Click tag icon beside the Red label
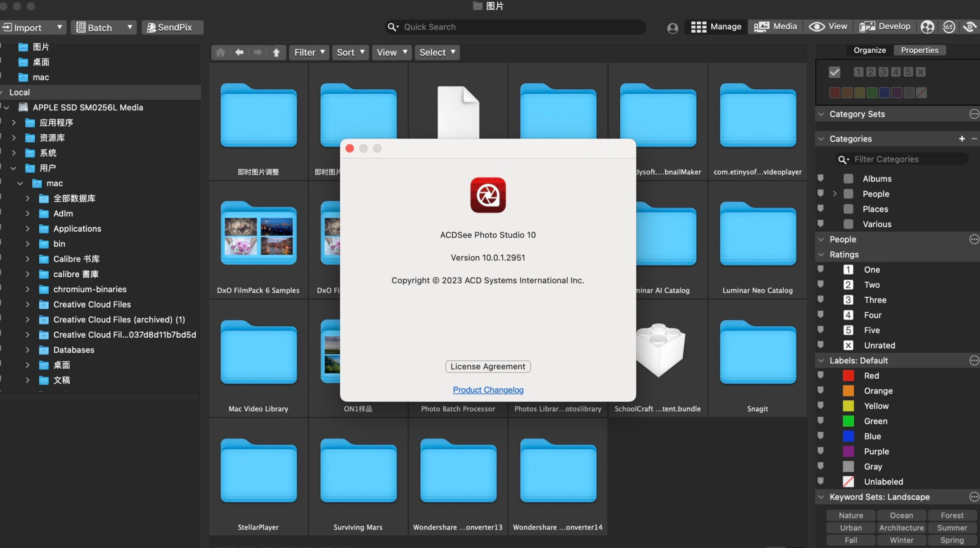This screenshot has width=980, height=548. (x=821, y=375)
